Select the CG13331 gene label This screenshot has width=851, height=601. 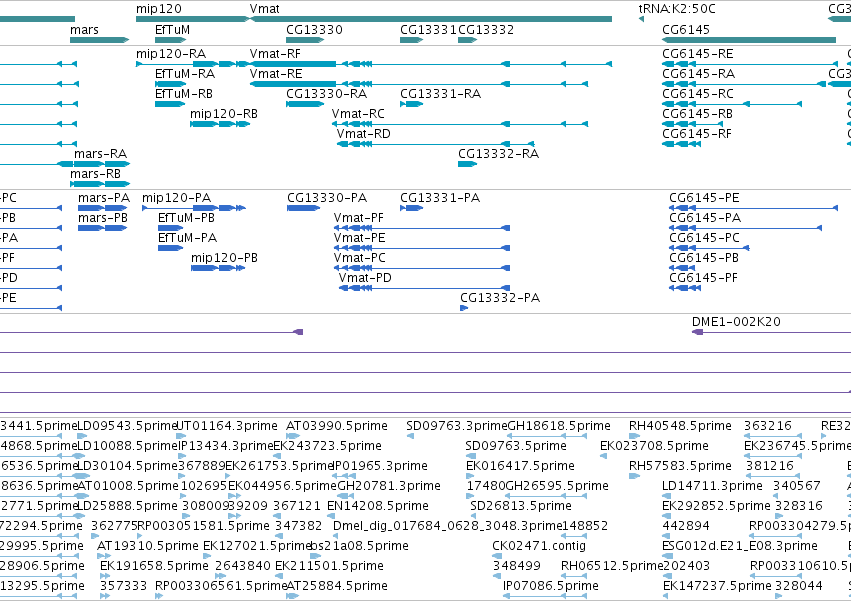428,30
